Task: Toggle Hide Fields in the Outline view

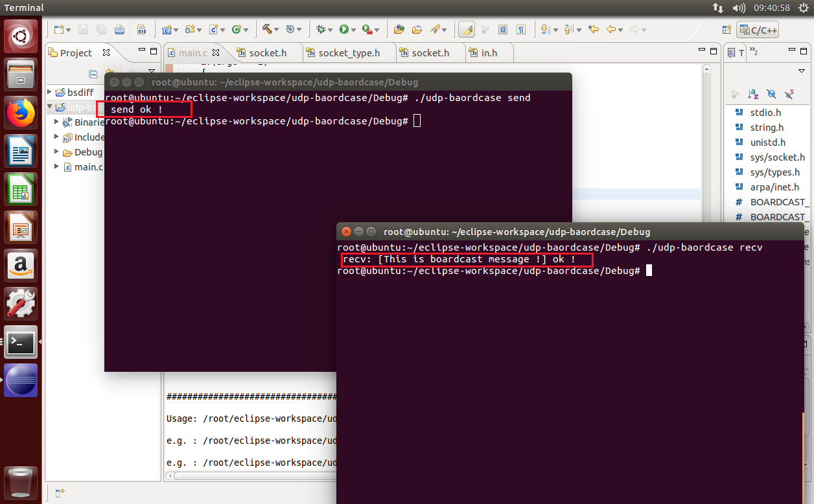Action: click(x=771, y=94)
